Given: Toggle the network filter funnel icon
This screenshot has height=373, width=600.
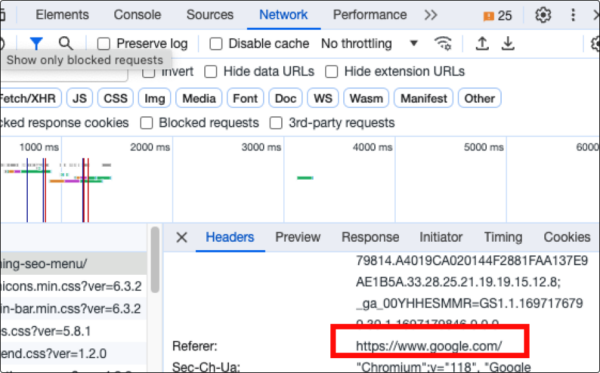Looking at the screenshot, I should tap(36, 43).
